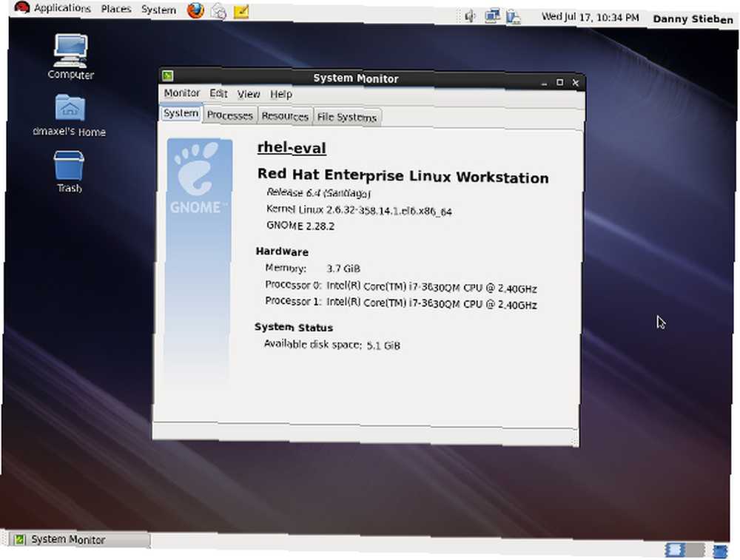
Task: Switch to the second workspace
Action: (695, 550)
